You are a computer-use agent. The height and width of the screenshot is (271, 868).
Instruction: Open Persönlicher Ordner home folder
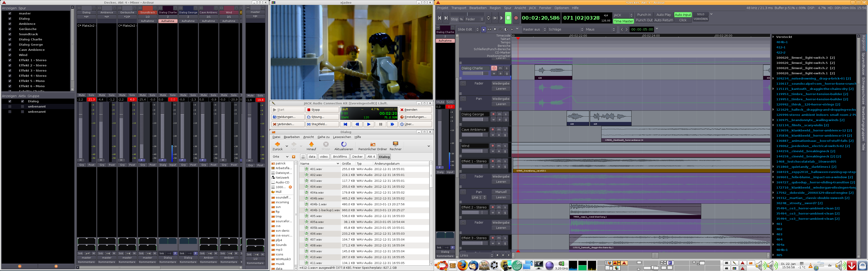(x=373, y=146)
